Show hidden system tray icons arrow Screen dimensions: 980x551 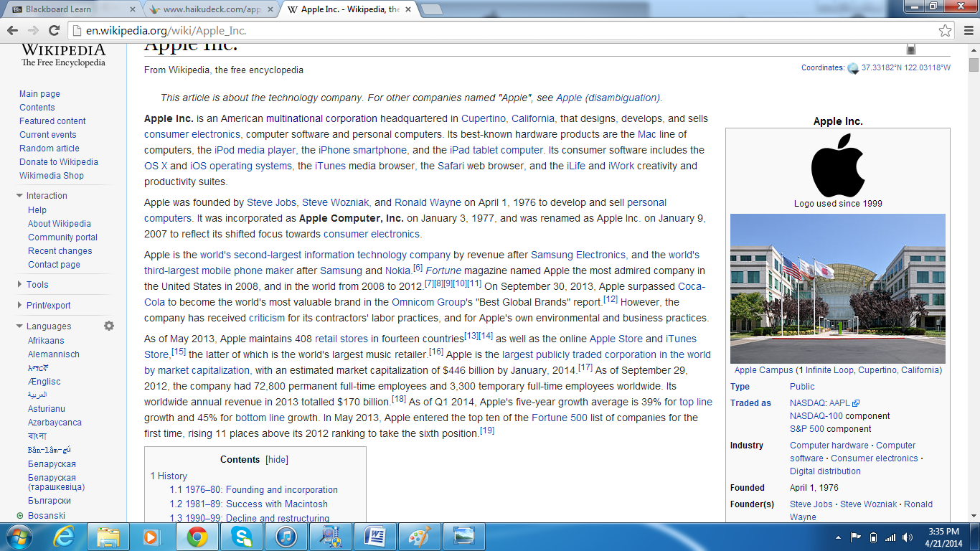[x=838, y=537]
